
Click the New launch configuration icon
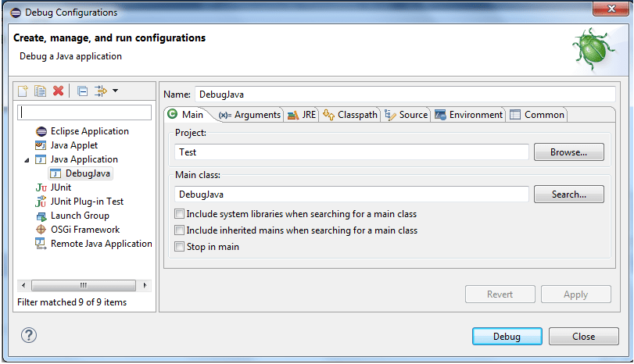click(23, 91)
